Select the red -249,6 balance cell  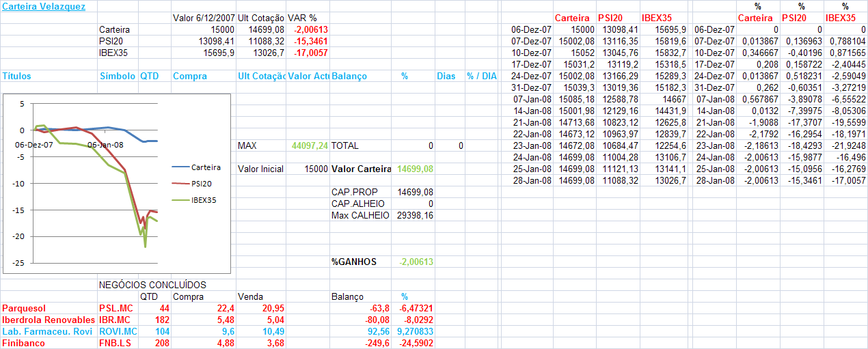(x=377, y=343)
